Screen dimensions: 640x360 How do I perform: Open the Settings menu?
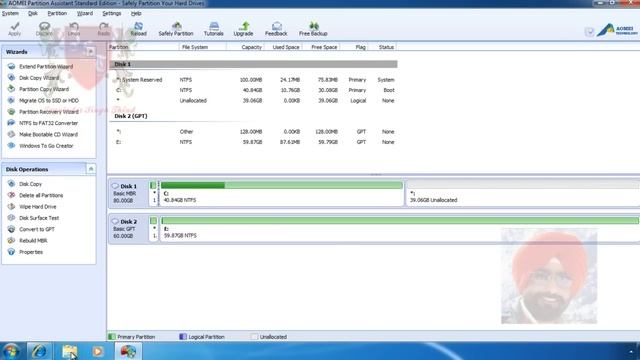tap(111, 13)
